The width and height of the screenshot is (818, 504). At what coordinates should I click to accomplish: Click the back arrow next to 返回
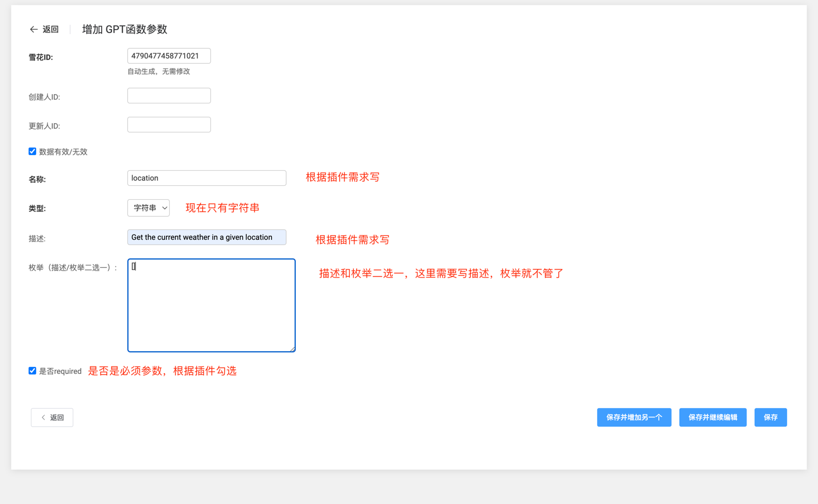pos(34,29)
